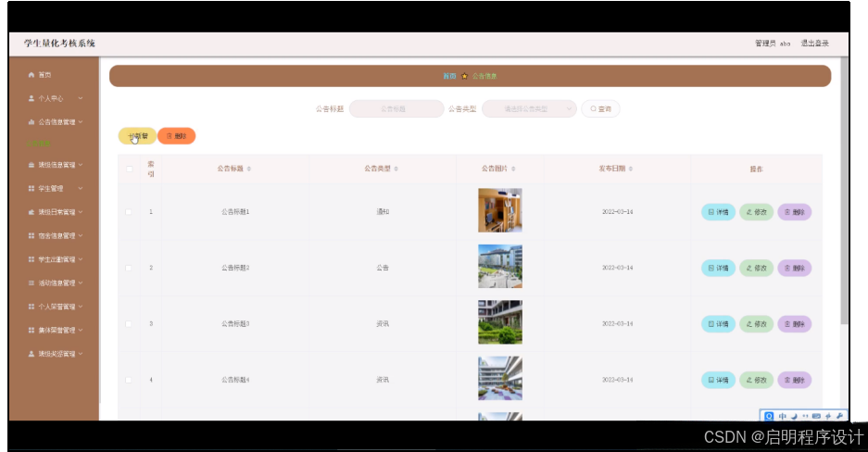Expand 集体荣誉管理 using its chevron
Screen dimensions: 868x452
[x=81, y=331]
